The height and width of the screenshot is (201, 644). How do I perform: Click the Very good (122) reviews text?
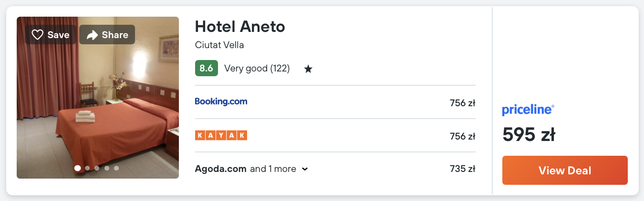point(257,68)
